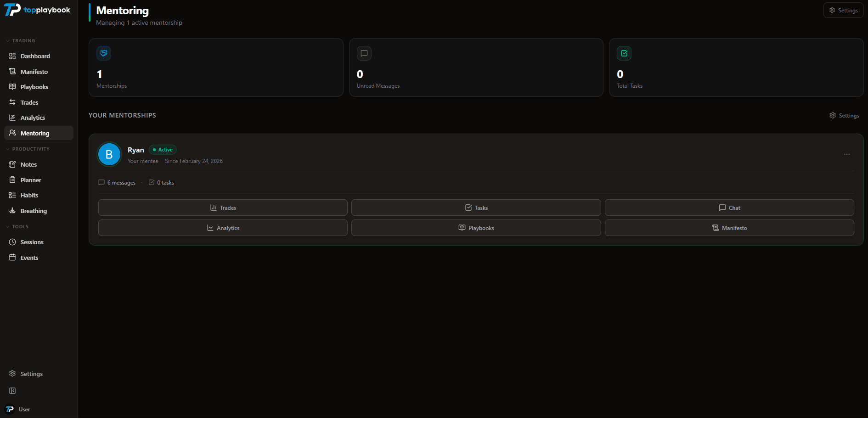
Task: Open the options menu on Ryan's mentorship card
Action: [847, 154]
